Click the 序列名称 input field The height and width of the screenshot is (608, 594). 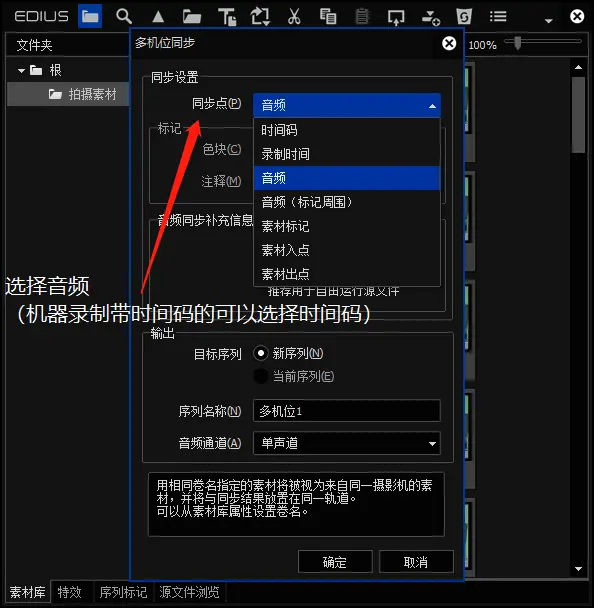click(x=347, y=411)
